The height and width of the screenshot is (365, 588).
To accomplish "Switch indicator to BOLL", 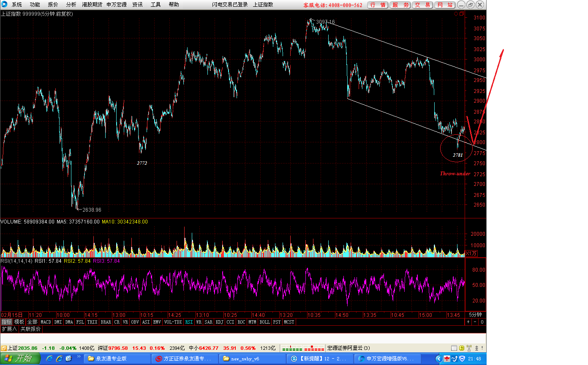I will 264,322.
